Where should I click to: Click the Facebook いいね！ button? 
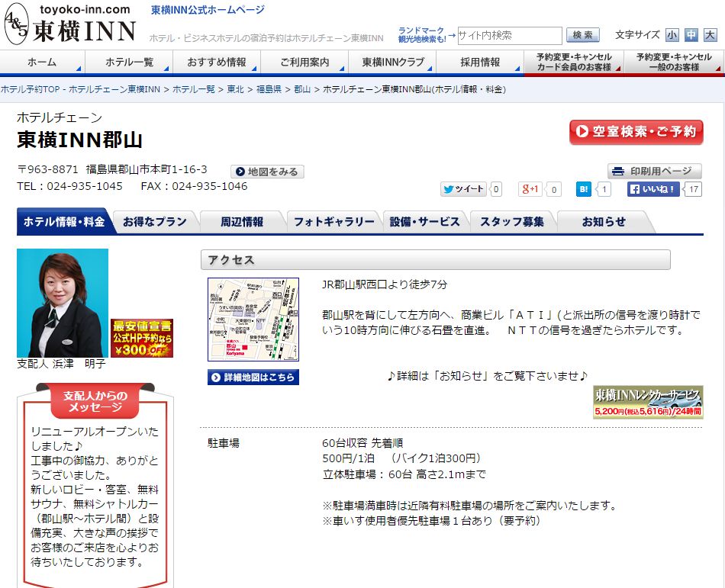tap(654, 189)
